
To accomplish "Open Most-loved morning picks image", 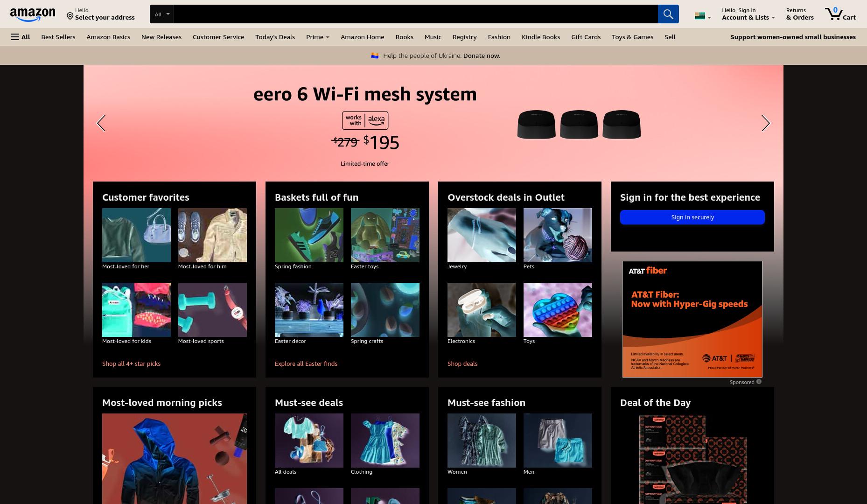I will pos(175,458).
